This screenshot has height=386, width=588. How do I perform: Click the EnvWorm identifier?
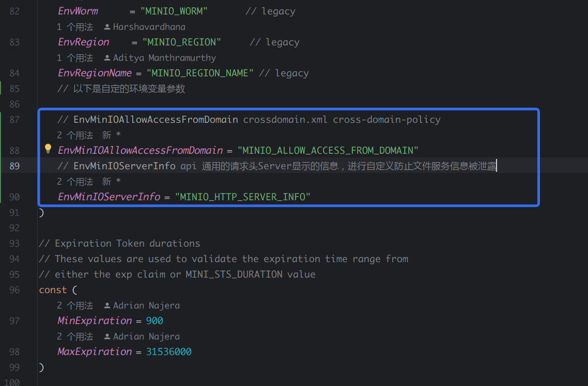pyautogui.click(x=78, y=11)
